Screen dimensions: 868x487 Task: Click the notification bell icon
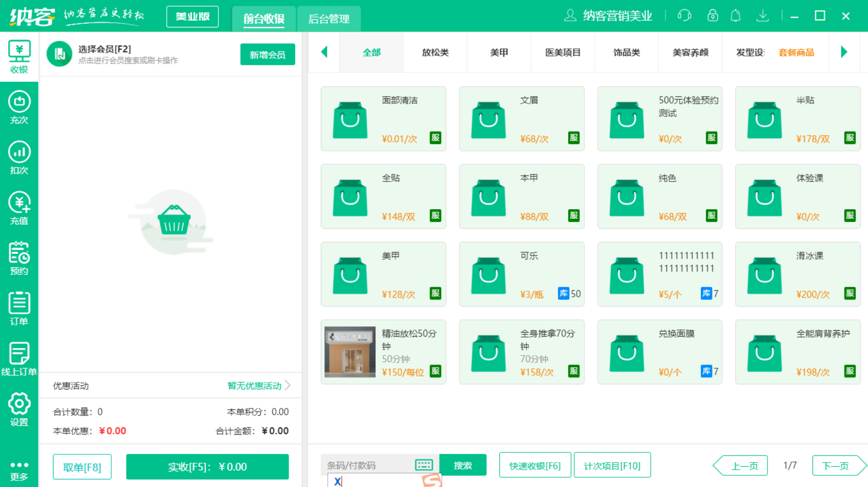point(736,15)
